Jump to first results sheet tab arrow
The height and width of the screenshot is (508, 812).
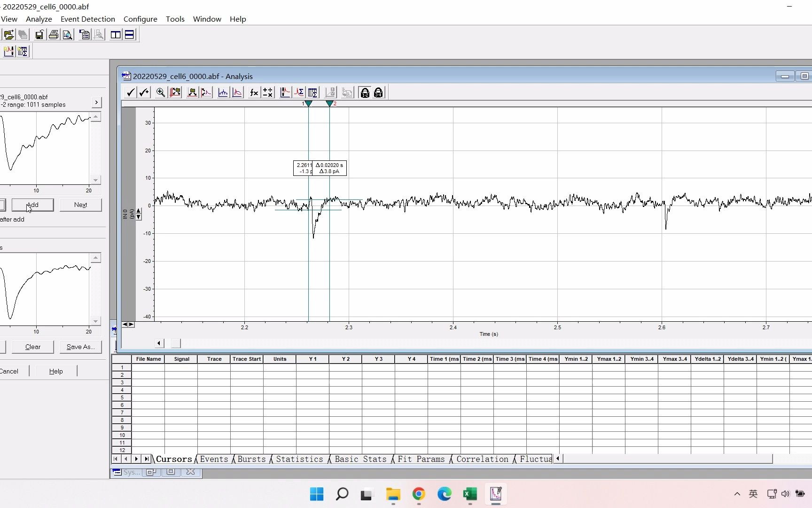(x=116, y=459)
